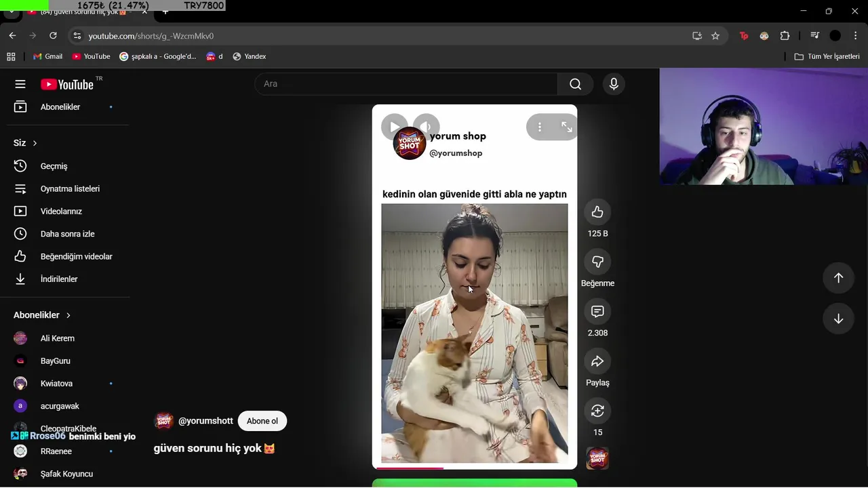868x488 pixels.
Task: Dislike the short with thumbs down
Action: click(597, 262)
